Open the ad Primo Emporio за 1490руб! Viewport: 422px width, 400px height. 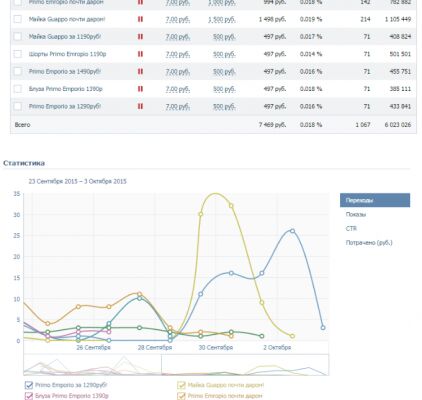pyautogui.click(x=65, y=71)
